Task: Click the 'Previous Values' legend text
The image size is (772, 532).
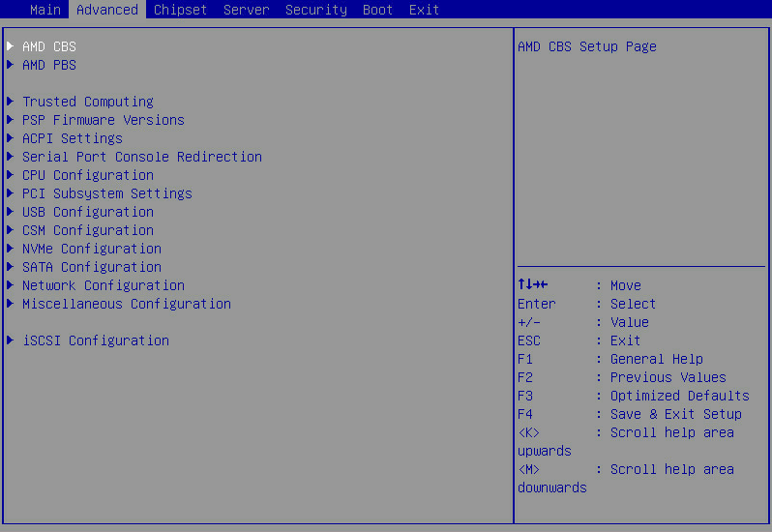Action: click(x=668, y=377)
